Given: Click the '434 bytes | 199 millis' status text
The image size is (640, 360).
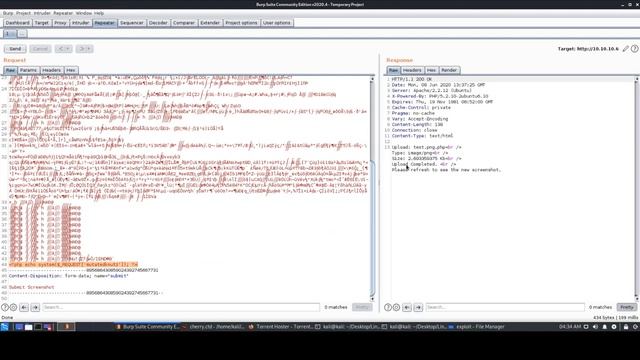Looking at the screenshot, I should tap(616, 318).
